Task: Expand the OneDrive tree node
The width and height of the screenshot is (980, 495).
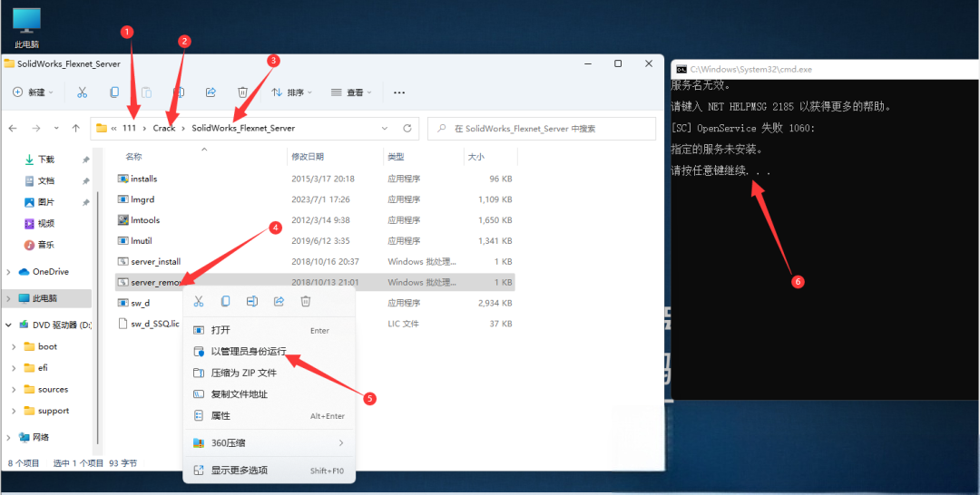Action: [9, 272]
